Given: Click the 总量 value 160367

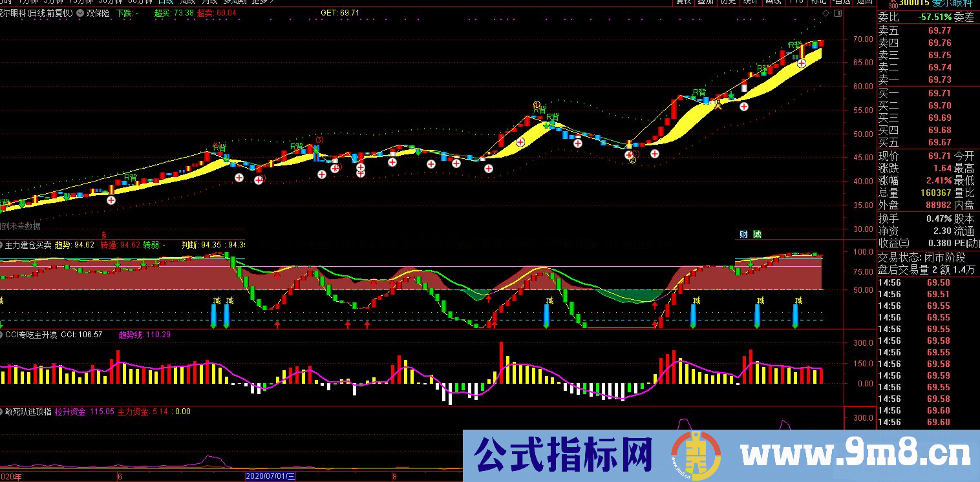Looking at the screenshot, I should [x=935, y=193].
